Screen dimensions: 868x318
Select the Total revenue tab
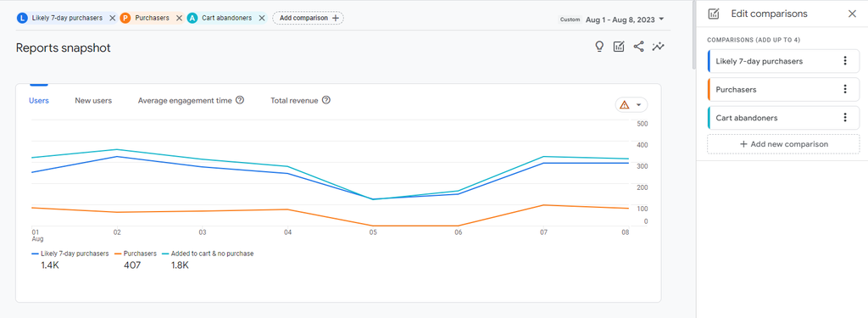coord(294,100)
